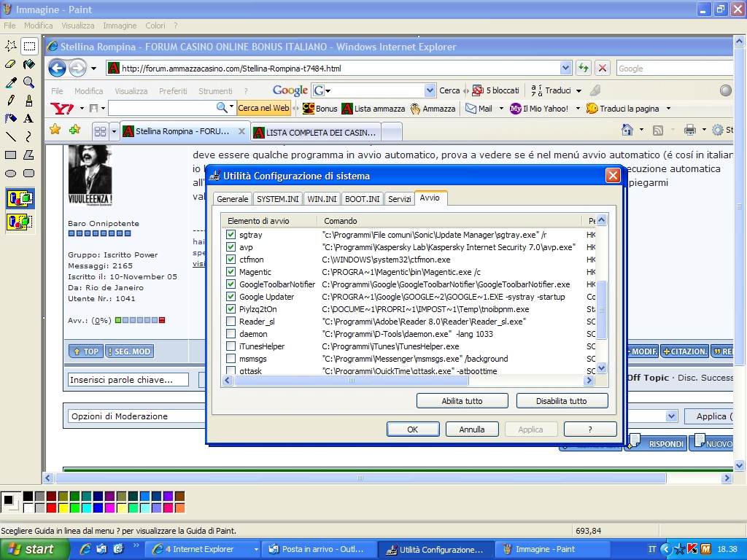Open the Google toolbar search box dropdown
The width and height of the screenshot is (747, 560).
pos(430,90)
